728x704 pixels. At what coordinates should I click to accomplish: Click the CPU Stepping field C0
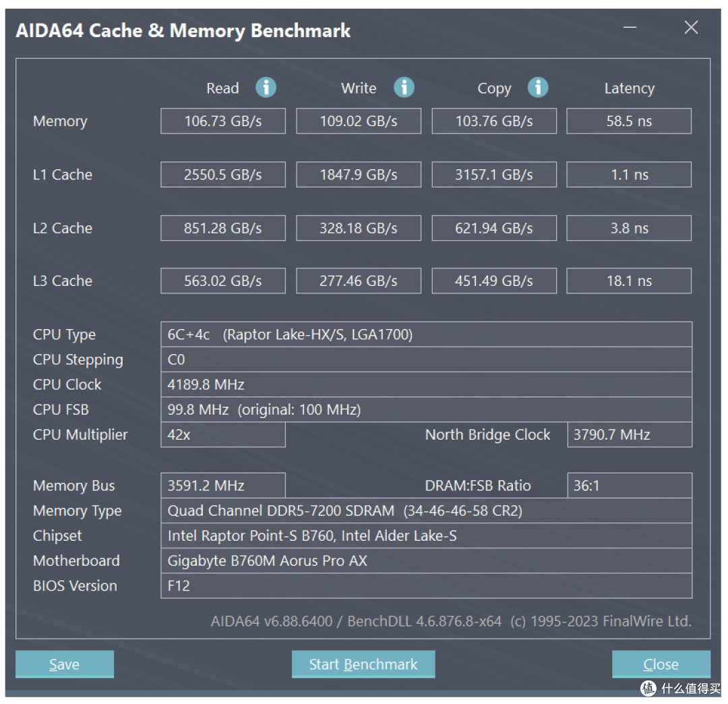(426, 359)
